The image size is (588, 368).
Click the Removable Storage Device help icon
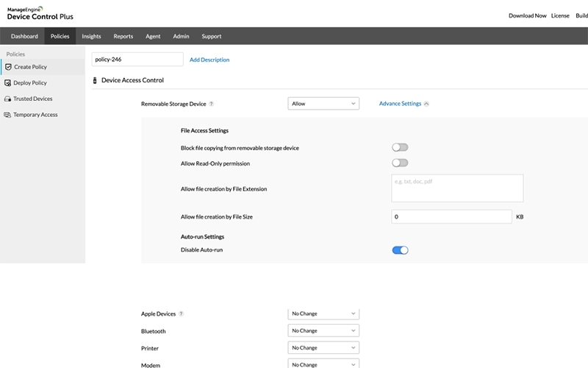212,104
